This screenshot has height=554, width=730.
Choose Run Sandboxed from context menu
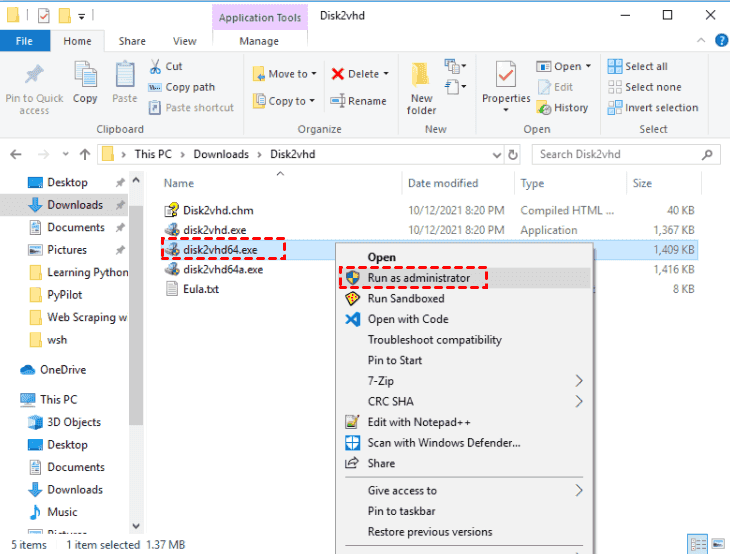(406, 298)
